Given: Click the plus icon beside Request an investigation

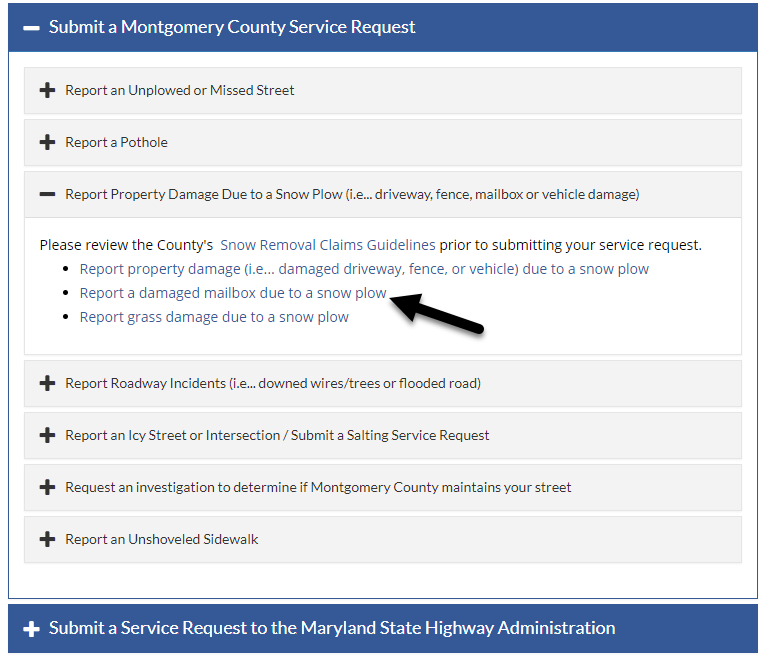Looking at the screenshot, I should tap(47, 487).
